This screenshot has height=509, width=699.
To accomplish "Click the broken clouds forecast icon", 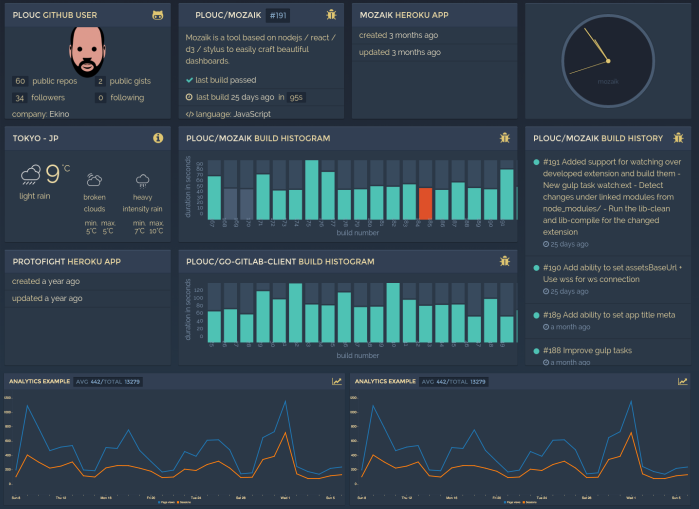I will coord(94,181).
